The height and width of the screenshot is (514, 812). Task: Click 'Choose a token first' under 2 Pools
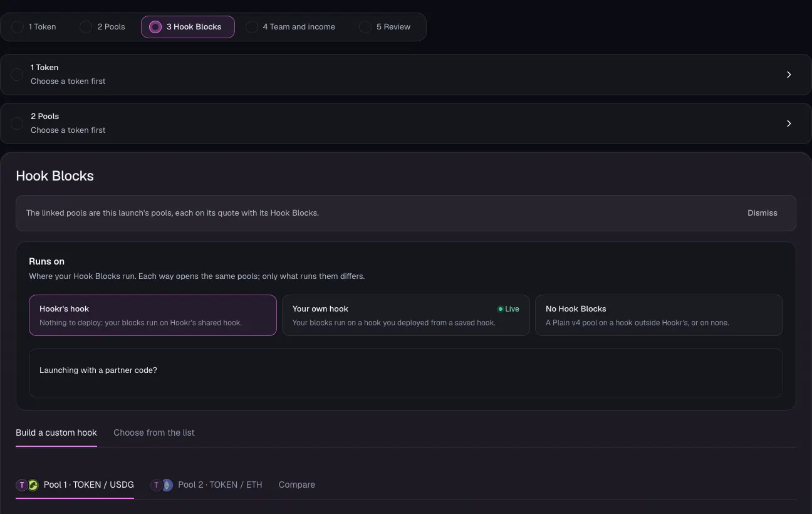(68, 130)
